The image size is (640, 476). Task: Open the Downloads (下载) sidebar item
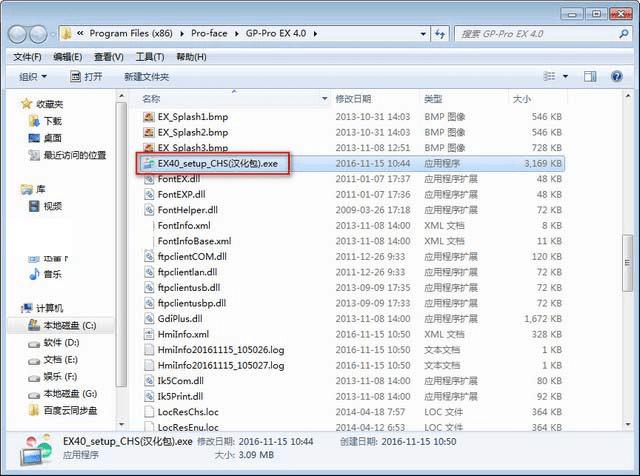pos(46,121)
